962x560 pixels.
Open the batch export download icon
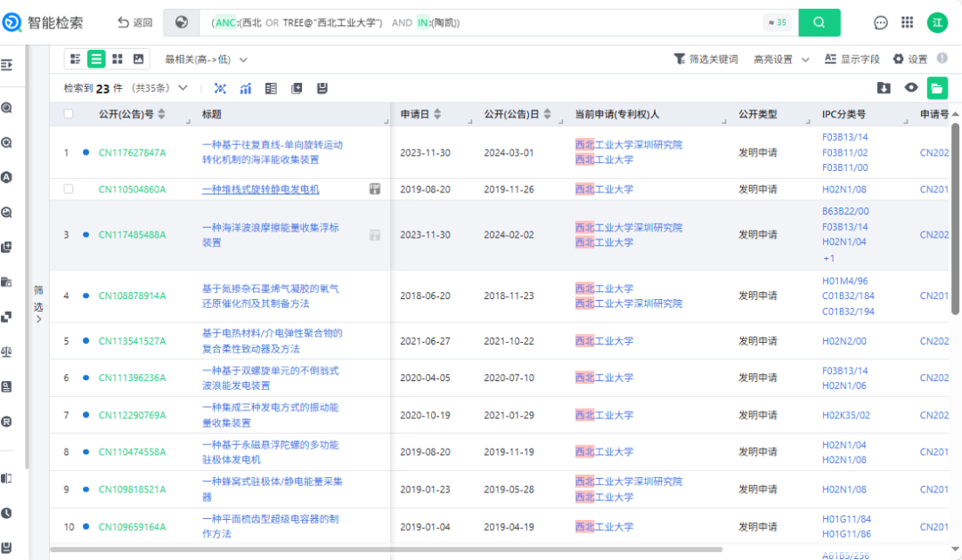[885, 88]
